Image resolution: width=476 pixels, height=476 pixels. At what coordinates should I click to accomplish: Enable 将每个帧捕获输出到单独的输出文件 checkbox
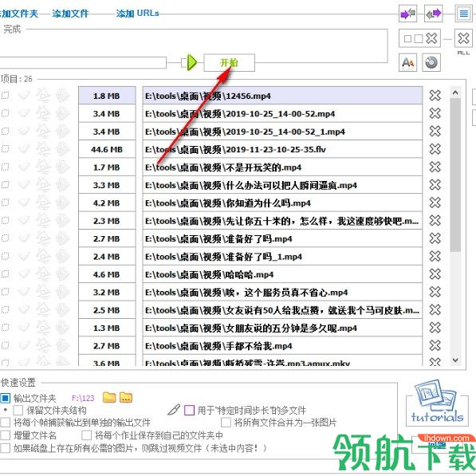[6, 423]
